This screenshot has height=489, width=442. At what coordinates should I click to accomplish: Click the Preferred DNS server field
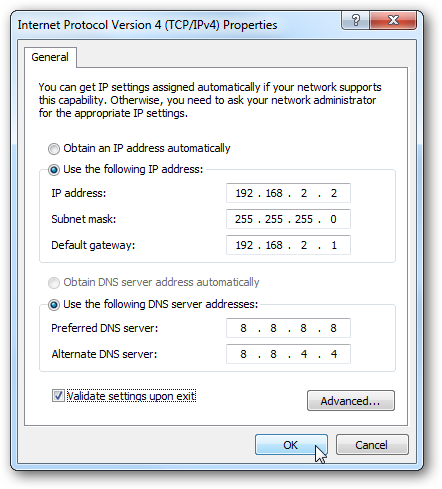[288, 328]
